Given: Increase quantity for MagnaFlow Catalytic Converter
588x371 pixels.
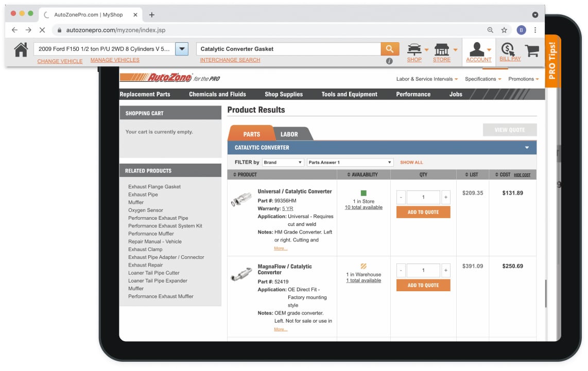Looking at the screenshot, I should [x=446, y=270].
